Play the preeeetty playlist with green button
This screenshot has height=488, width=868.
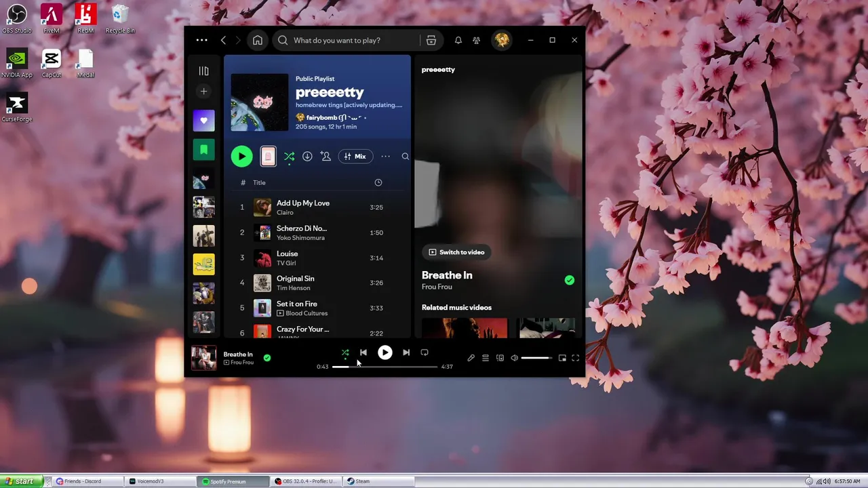click(x=241, y=157)
